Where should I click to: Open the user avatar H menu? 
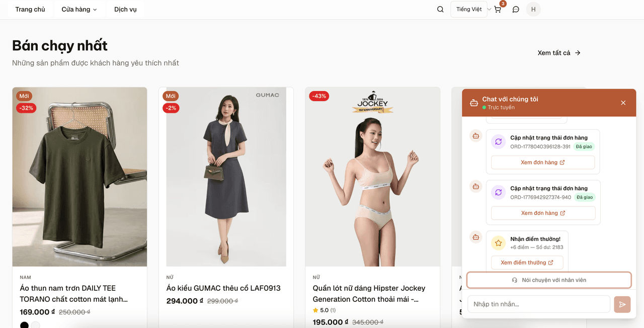(x=533, y=9)
